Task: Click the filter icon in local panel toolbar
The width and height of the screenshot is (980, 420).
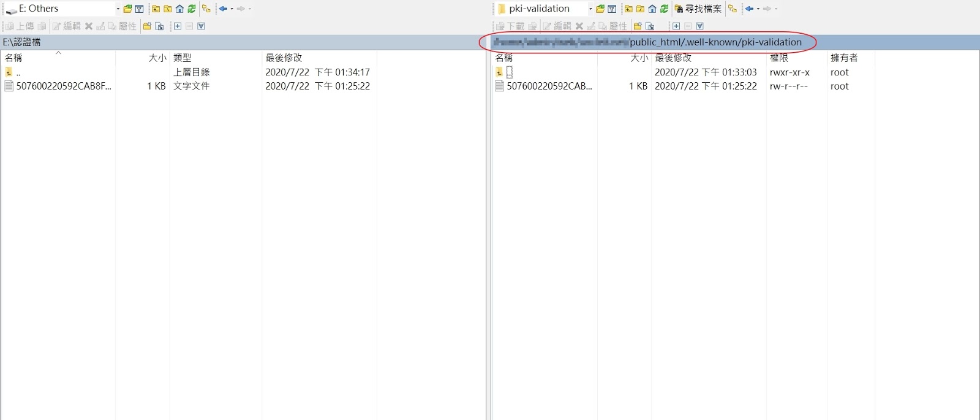Action: pos(139,9)
